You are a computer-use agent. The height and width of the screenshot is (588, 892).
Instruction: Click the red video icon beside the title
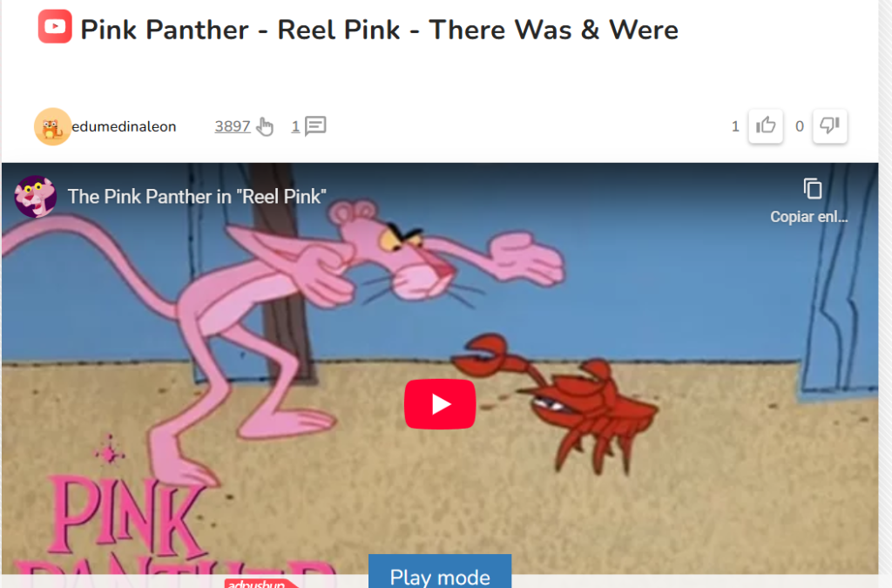(55, 26)
